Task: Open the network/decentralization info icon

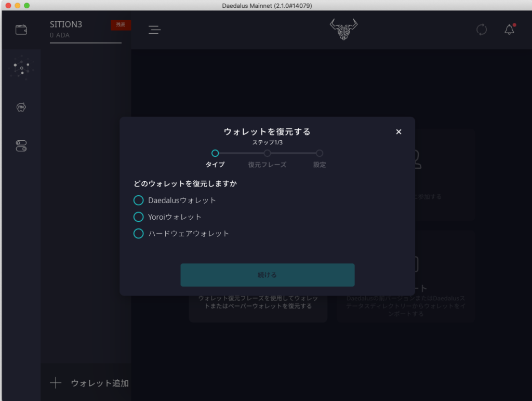Action: point(22,68)
